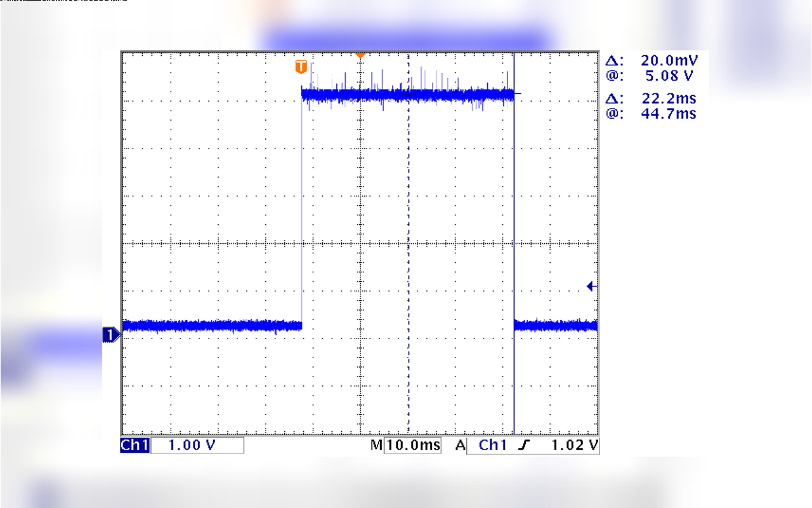Click the 44.7ms cursor time readout
Viewport: 812px width, 508px height.
[x=669, y=114]
